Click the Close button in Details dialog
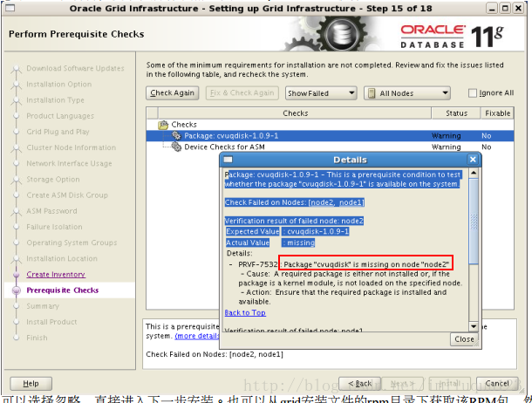Image resolution: width=532 pixels, height=403 pixels. pyautogui.click(x=464, y=339)
